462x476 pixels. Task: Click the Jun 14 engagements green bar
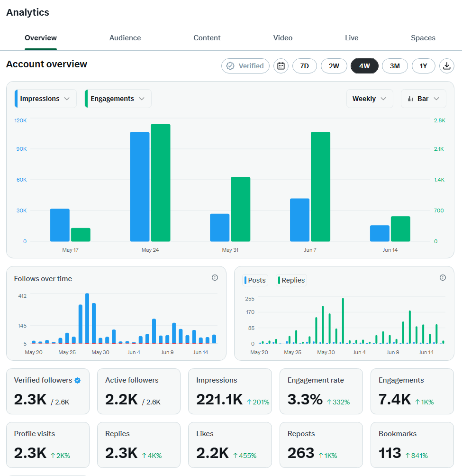[x=400, y=229]
